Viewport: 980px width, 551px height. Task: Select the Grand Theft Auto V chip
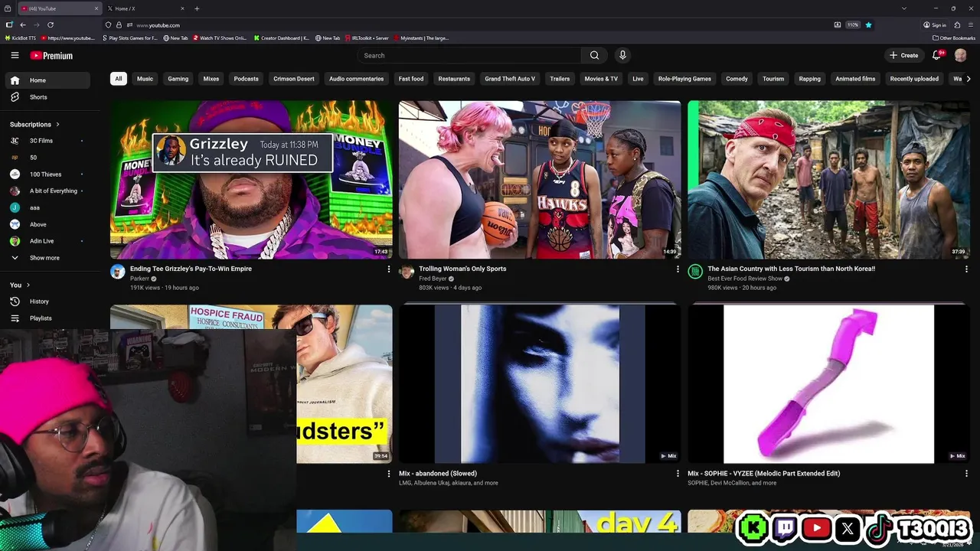tap(510, 79)
